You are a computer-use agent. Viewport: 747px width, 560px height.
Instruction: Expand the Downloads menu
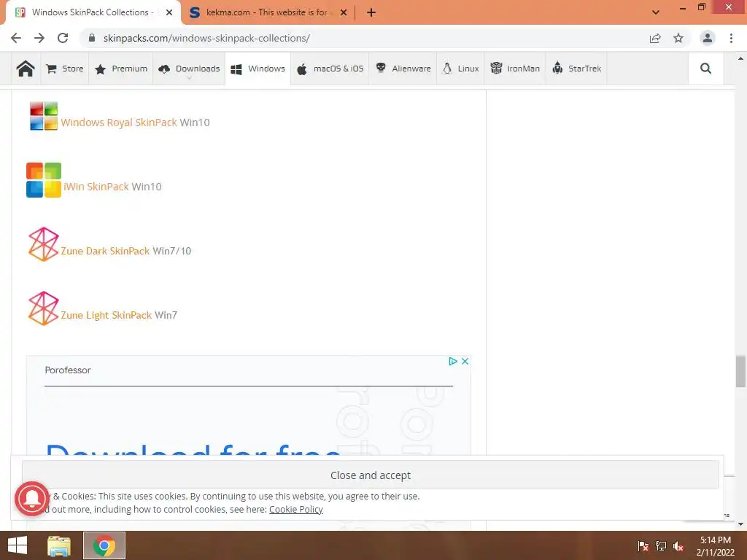[x=189, y=69]
